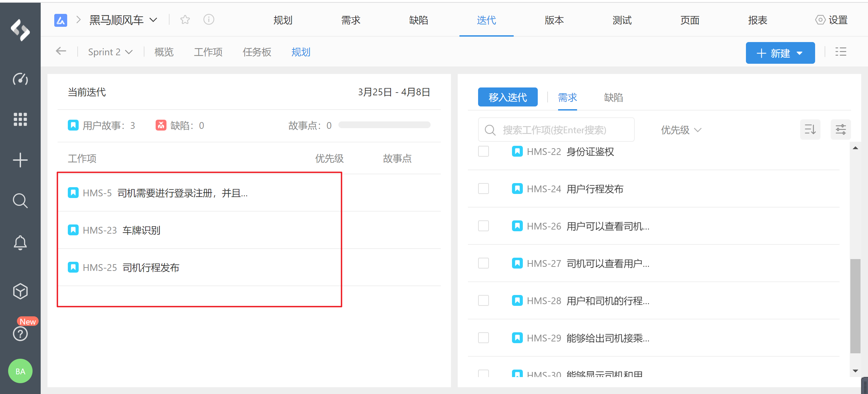This screenshot has width=868, height=394.
Task: Click the star favorite project icon
Action: click(185, 20)
